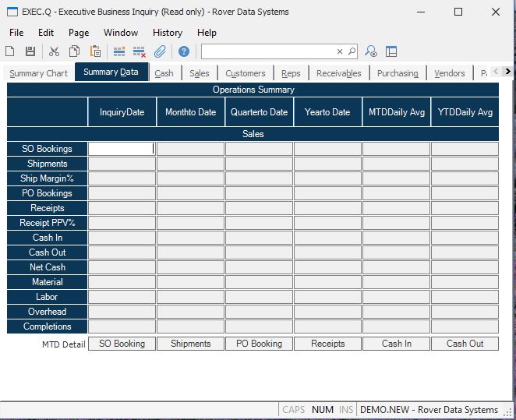The height and width of the screenshot is (420, 516).
Task: Switch to the Summary Chart tab
Action: click(x=38, y=73)
